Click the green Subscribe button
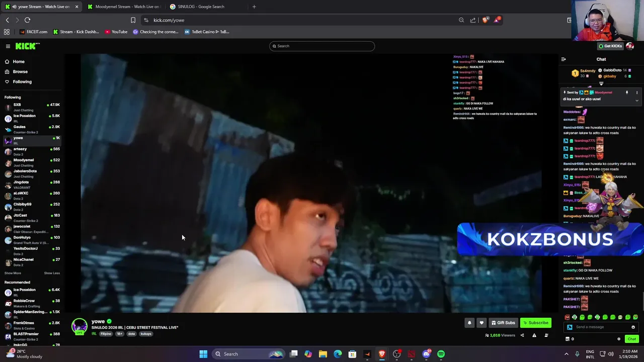Viewport: 644px width, 362px height. (536, 323)
